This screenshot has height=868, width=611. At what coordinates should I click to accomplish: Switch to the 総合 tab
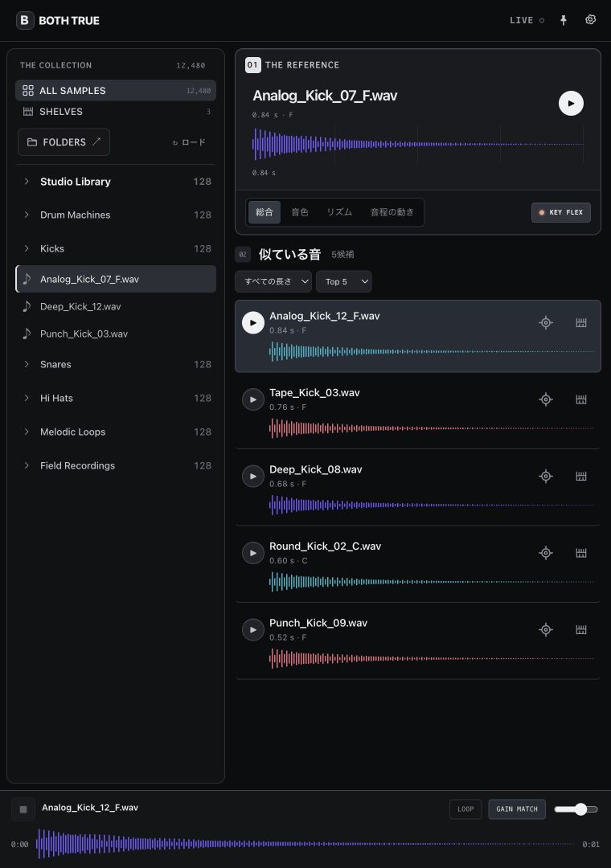pyautogui.click(x=264, y=212)
